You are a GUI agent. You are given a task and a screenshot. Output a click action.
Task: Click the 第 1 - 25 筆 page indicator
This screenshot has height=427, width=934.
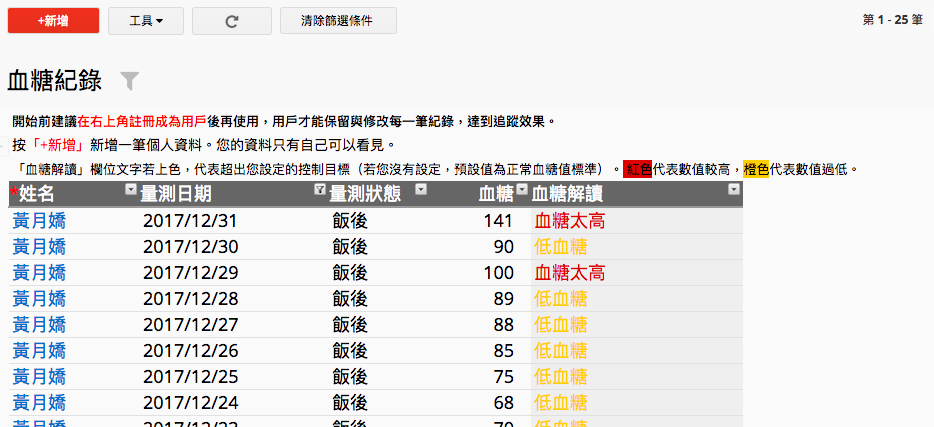(891, 20)
